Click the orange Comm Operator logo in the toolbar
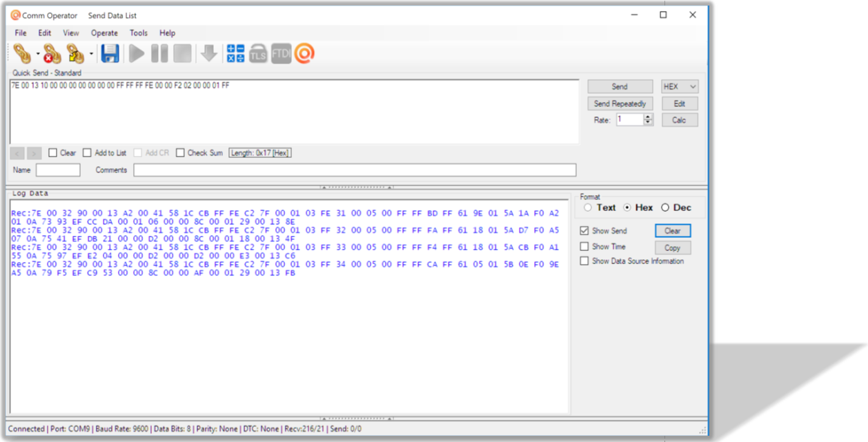The image size is (868, 442). [304, 53]
